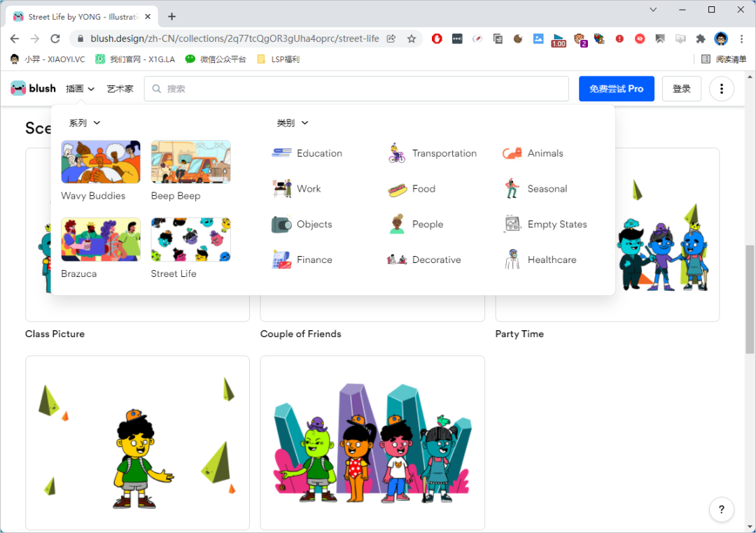Select the Transportation bicycle category
This screenshot has height=533, width=756.
[431, 153]
